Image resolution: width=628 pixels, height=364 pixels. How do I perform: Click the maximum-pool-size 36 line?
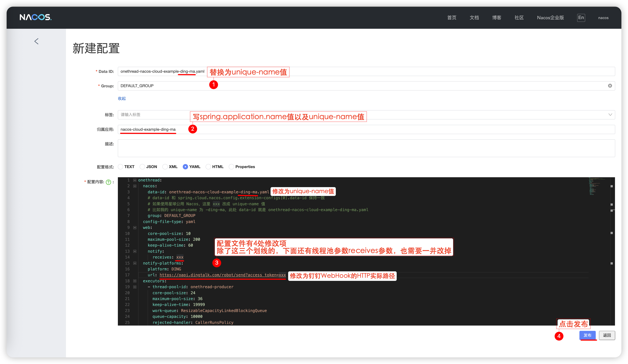click(177, 299)
